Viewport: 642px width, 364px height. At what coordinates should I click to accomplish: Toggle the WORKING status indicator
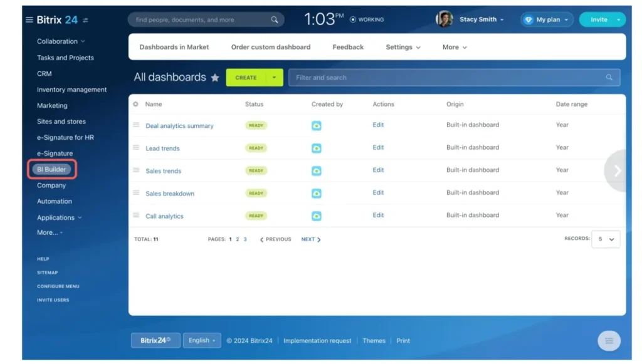367,20
